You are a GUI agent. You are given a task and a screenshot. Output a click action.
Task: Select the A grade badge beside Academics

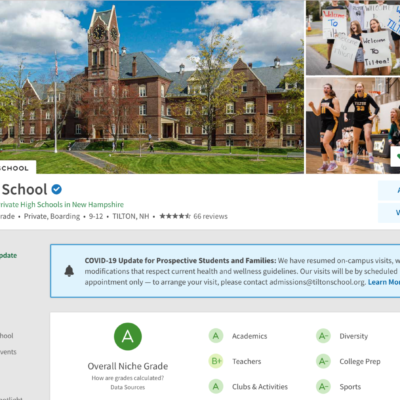click(x=216, y=336)
